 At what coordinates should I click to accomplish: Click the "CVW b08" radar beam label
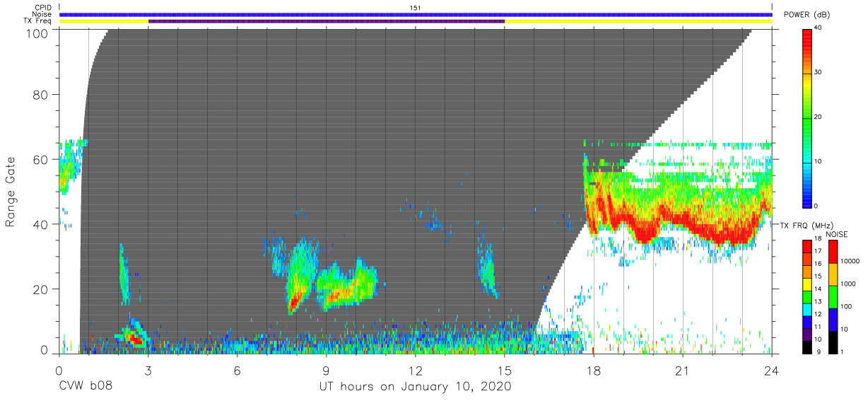86,387
